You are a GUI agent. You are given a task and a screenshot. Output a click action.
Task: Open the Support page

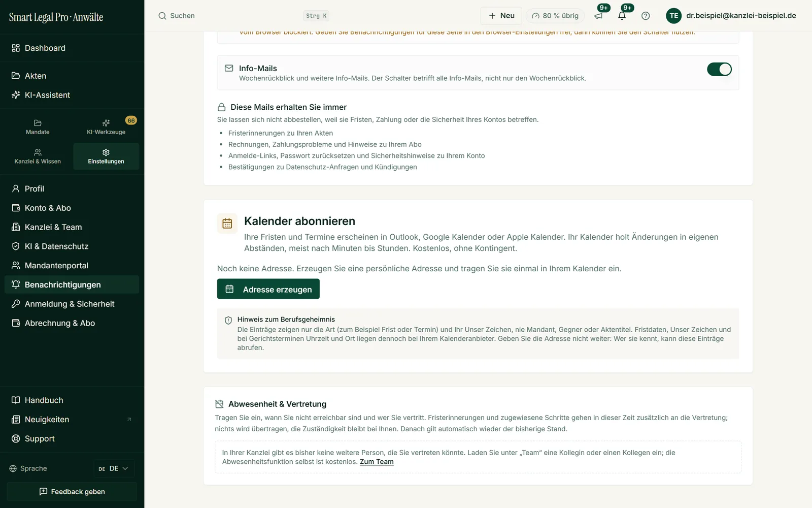(72, 438)
